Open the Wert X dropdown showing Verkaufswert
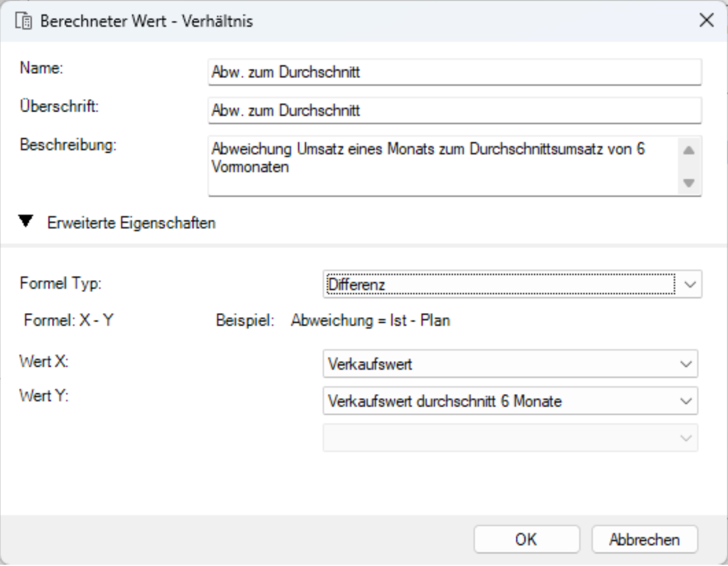The image size is (728, 566). tap(510, 364)
